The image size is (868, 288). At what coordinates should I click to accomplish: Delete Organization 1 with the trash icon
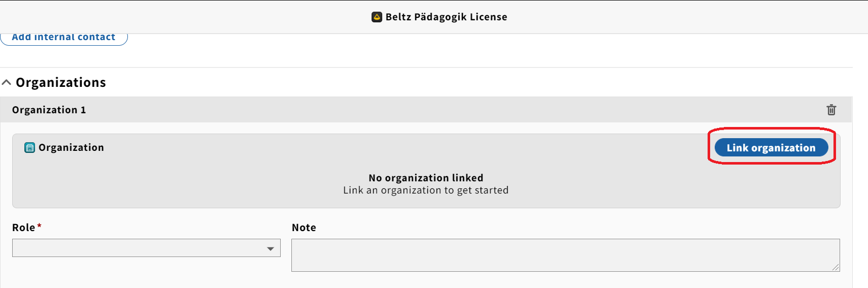(x=831, y=110)
